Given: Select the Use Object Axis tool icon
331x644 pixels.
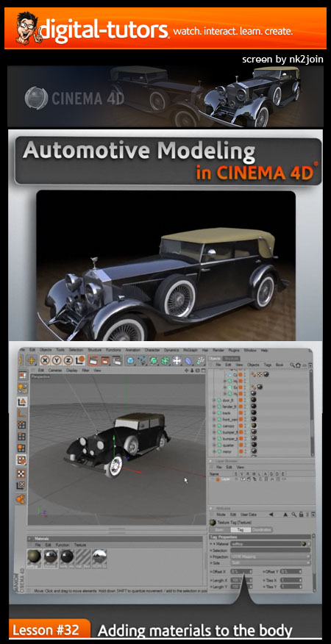Looking at the screenshot, I should click(22, 413).
